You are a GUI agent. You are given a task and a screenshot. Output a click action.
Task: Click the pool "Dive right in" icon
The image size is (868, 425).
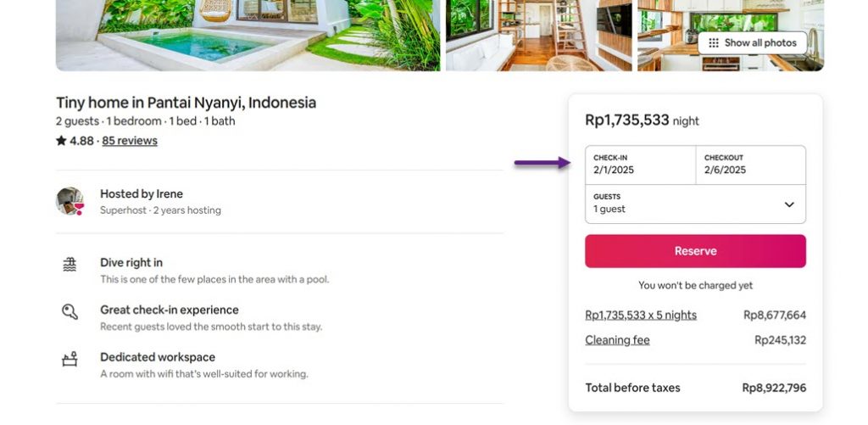[x=70, y=265]
